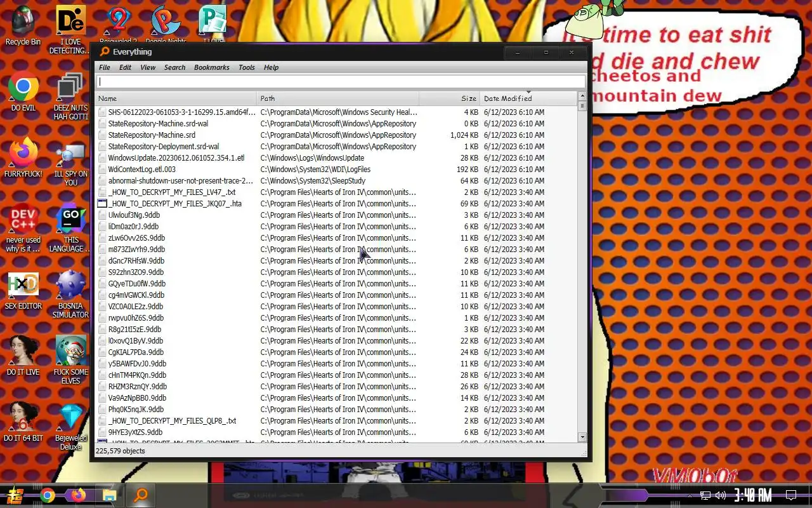Select StateRepository-Deployment.srd-wal row
812x508 pixels.
tap(336, 147)
